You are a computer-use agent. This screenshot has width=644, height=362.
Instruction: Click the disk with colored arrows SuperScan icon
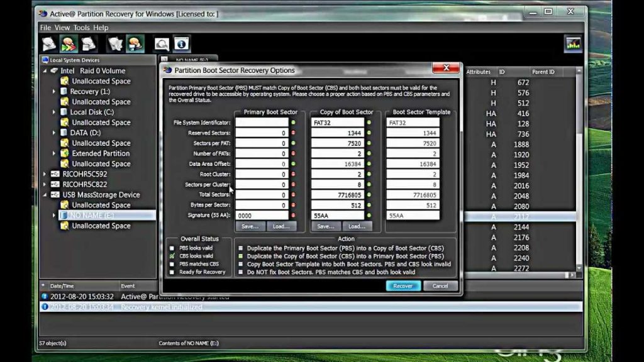[x=69, y=44]
